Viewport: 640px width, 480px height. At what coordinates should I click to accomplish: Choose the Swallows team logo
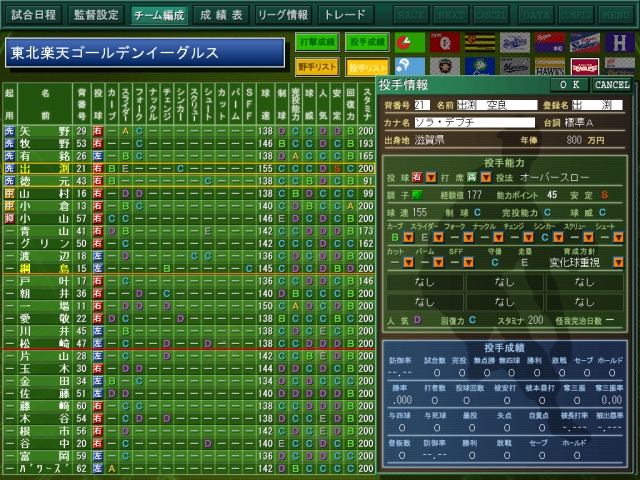coord(585,42)
